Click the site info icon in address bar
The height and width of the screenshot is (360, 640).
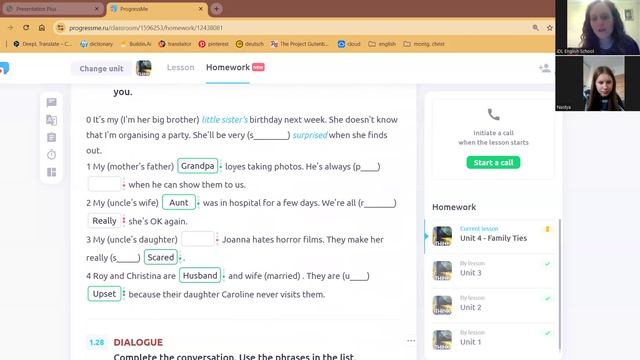pyautogui.click(x=60, y=28)
